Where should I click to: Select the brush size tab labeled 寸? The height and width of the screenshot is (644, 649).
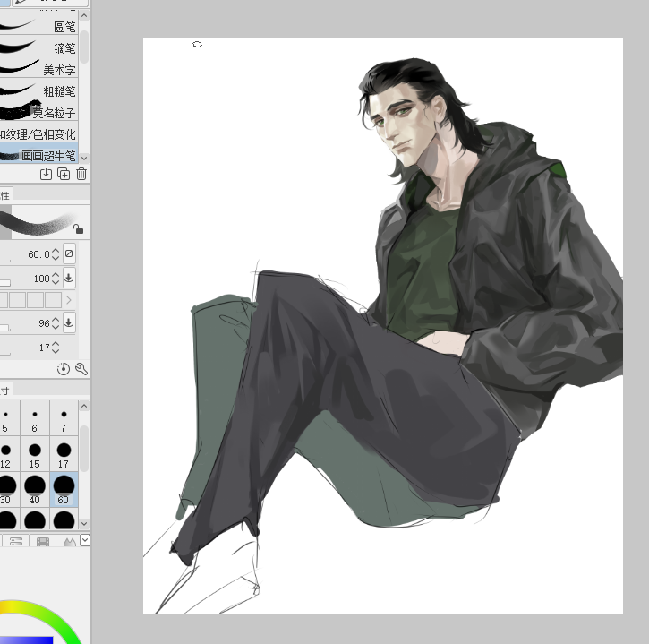5,391
